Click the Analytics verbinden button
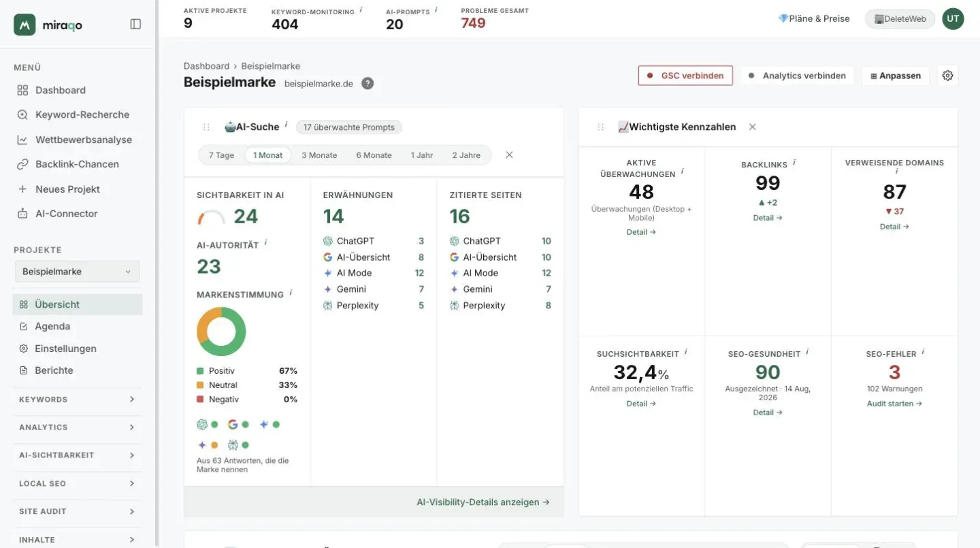Screen dimensions: 980x548 click(797, 76)
